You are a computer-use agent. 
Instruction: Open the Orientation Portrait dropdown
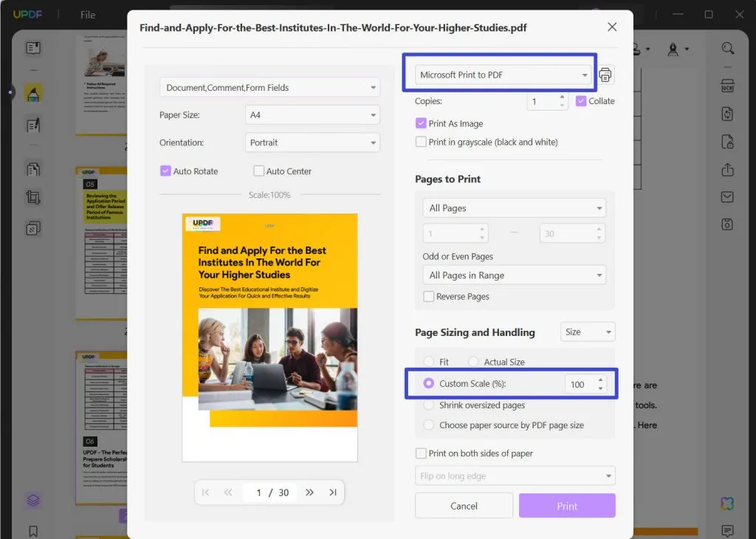312,143
